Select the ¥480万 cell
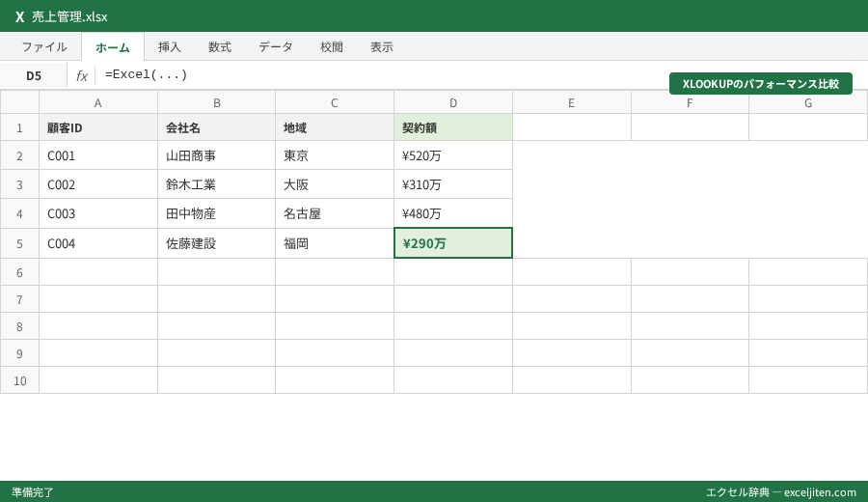Screen dimensions: 868x502 pyautogui.click(x=453, y=214)
